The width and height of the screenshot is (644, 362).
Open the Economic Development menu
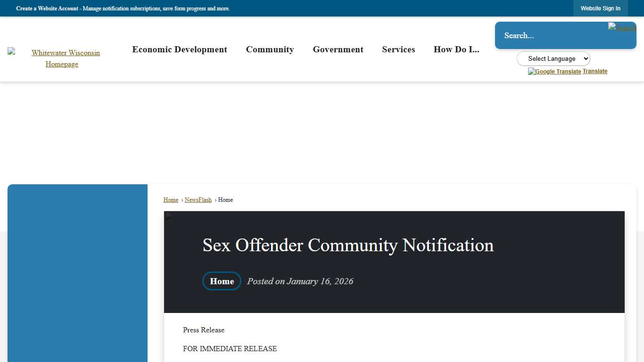(x=180, y=49)
